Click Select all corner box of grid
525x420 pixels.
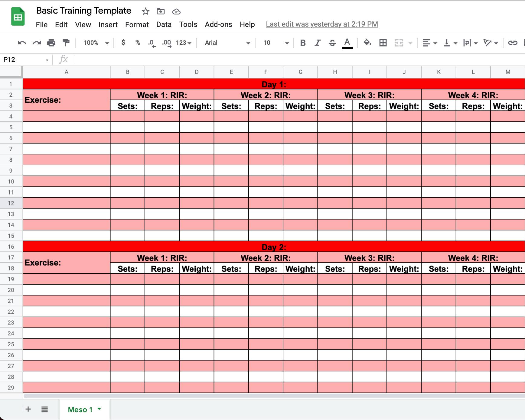[x=11, y=72]
